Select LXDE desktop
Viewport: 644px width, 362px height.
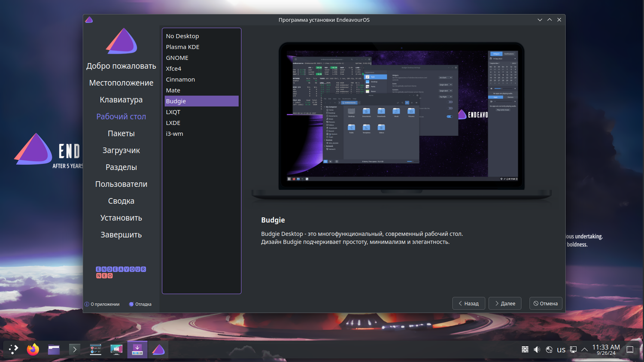point(201,123)
